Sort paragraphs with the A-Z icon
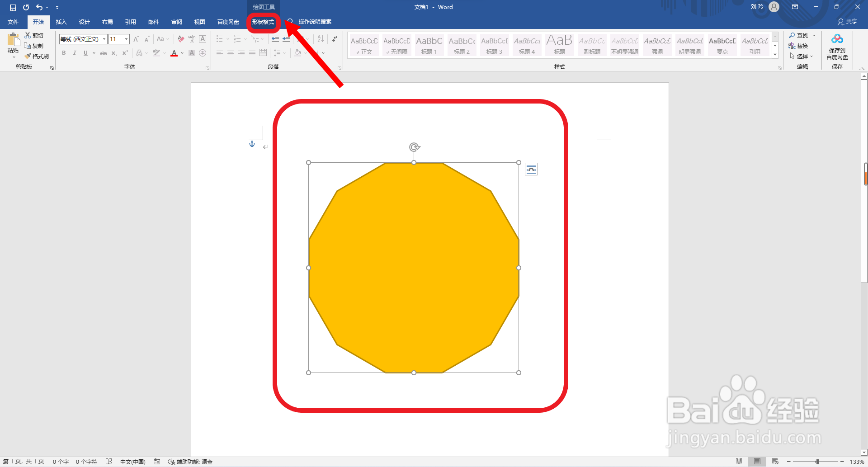The height and width of the screenshot is (467, 868). point(321,39)
